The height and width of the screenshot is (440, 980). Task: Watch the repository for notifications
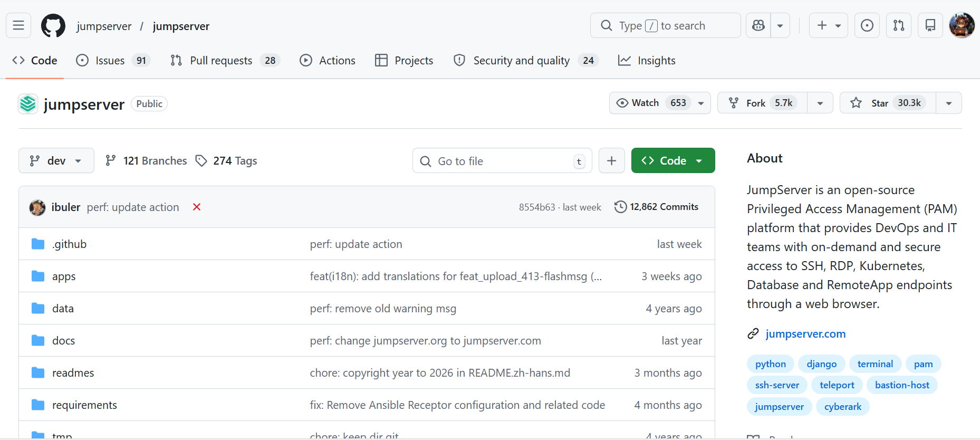click(x=652, y=103)
